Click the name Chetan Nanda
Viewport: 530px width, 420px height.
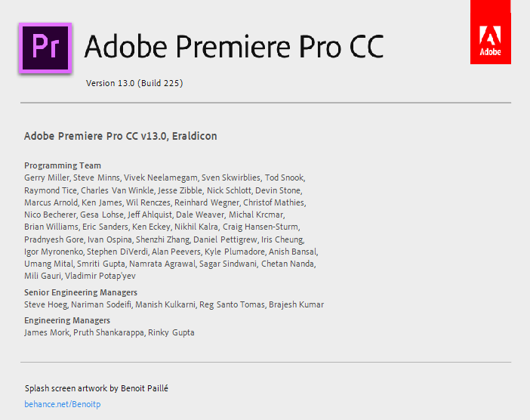click(x=288, y=264)
